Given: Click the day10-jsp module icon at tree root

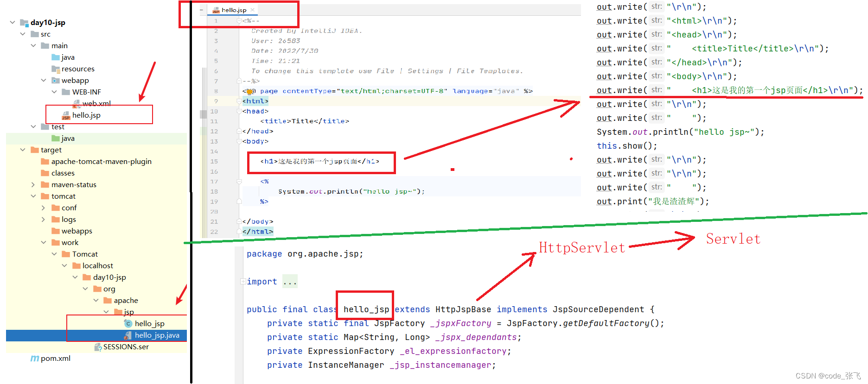Looking at the screenshot, I should click(x=24, y=23).
